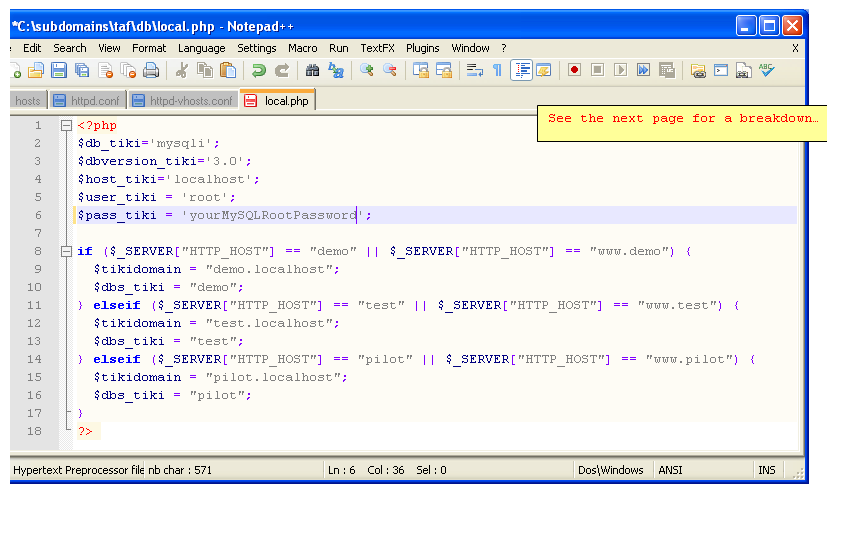Screen dimensions: 860x533
Task: Click 'Hypertext Preprocessor file' in the status bar
Action: [78, 470]
